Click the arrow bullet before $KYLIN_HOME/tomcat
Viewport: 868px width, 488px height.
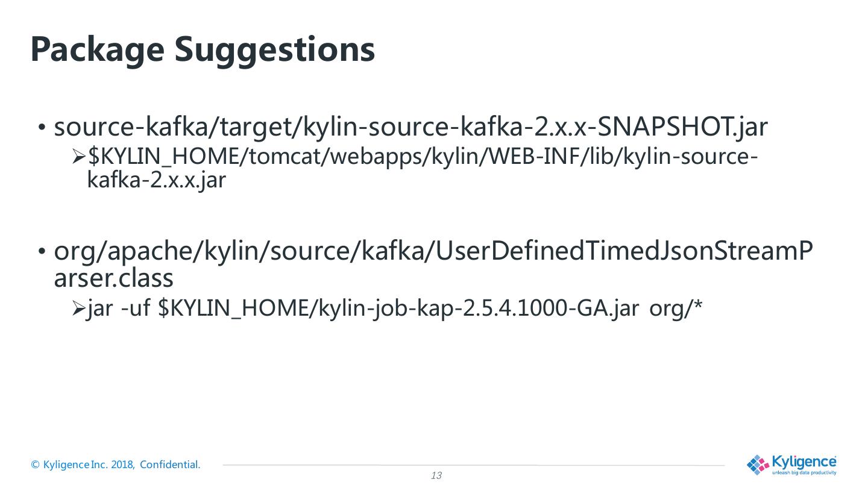[79, 158]
